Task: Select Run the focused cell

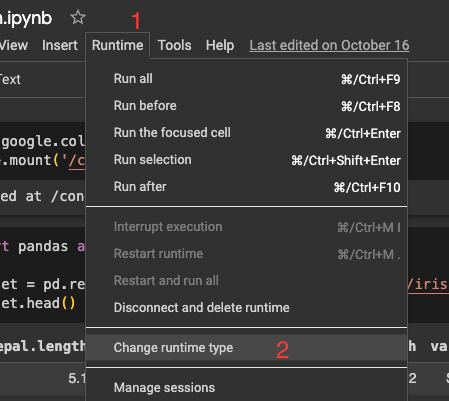Action: click(247, 133)
